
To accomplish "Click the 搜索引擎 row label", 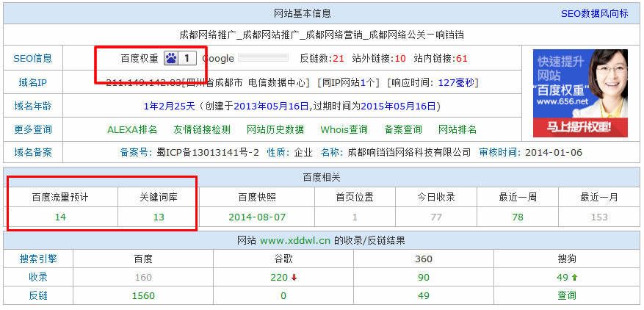I will point(38,259).
